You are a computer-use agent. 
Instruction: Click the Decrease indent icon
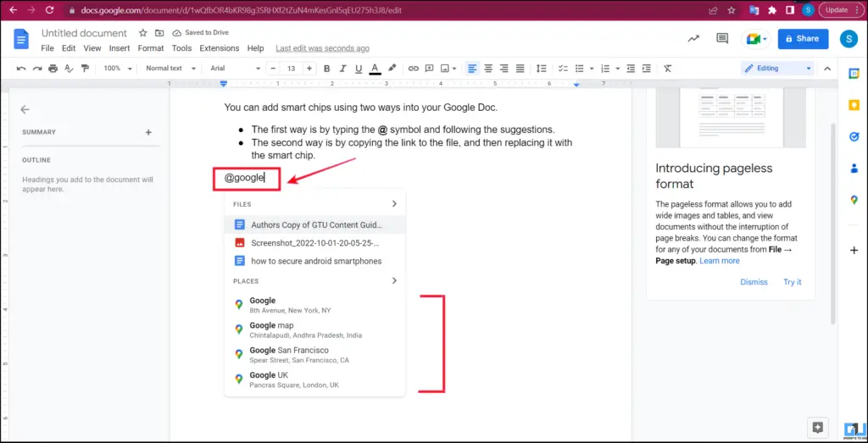(631, 69)
